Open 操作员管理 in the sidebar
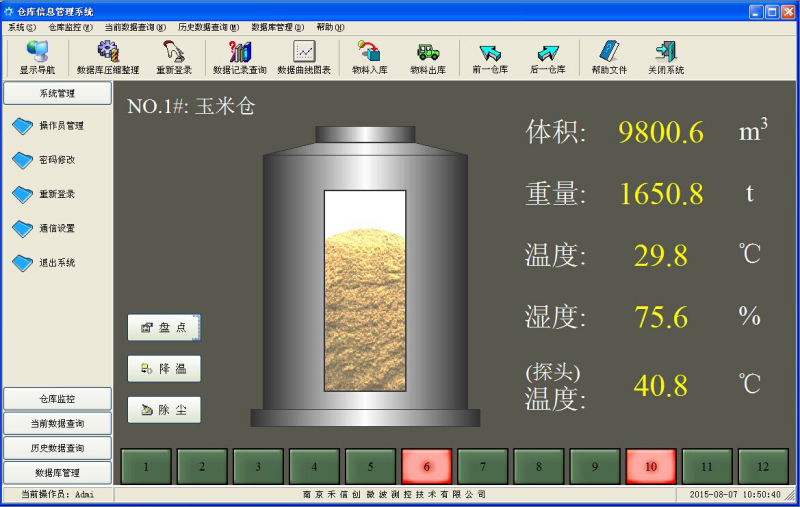Image resolution: width=800 pixels, height=507 pixels. tap(60, 126)
